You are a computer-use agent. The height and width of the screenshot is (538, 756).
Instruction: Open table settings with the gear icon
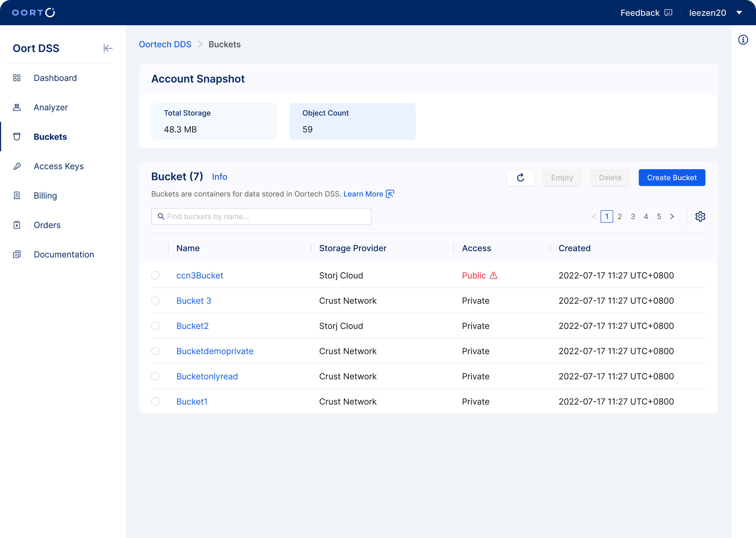pyautogui.click(x=700, y=216)
